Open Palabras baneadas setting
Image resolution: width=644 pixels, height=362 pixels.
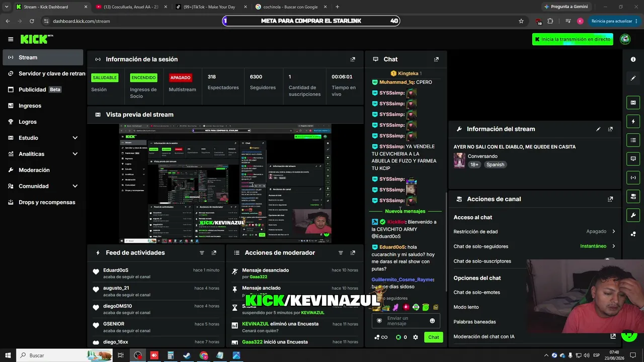474,322
